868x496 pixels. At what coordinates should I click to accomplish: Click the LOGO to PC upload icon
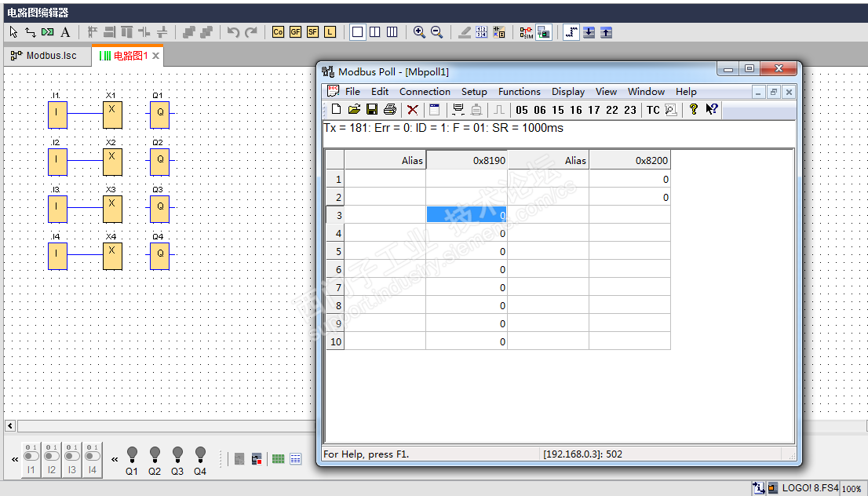[606, 33]
